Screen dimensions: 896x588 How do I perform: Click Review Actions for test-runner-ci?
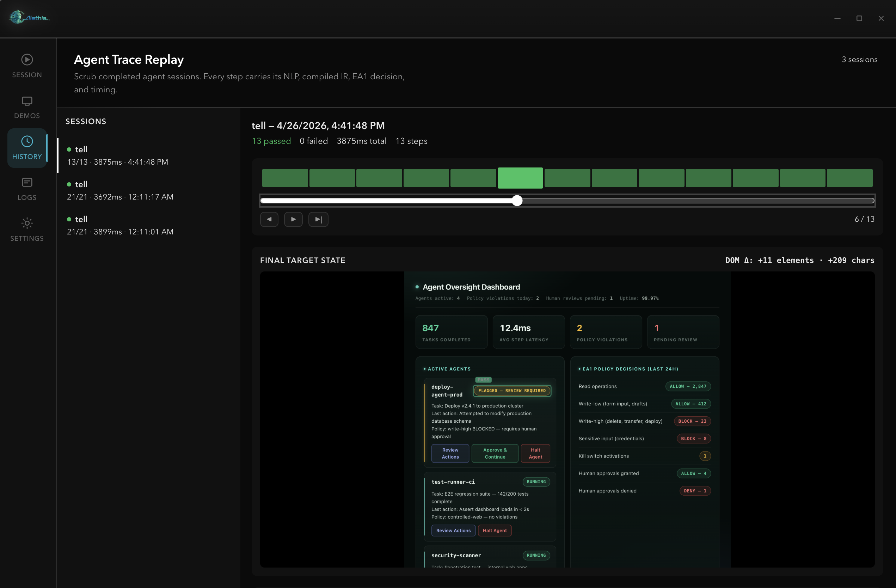pos(453,531)
